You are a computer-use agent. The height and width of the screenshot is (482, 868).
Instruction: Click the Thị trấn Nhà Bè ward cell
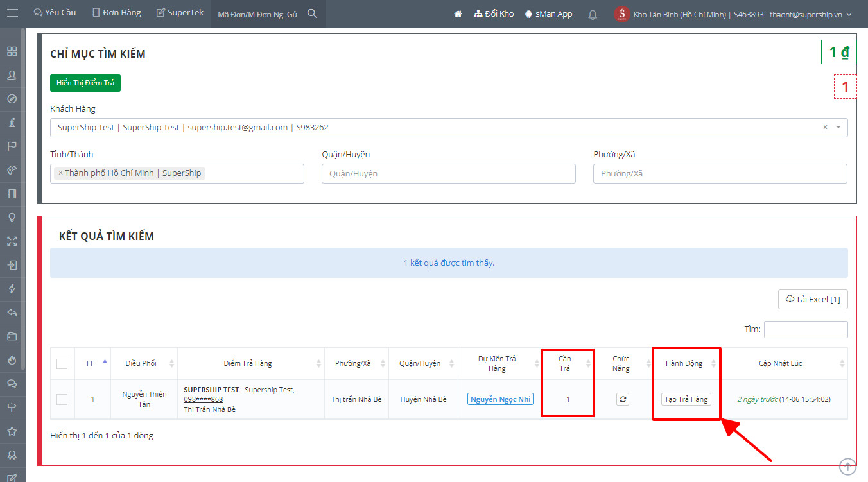point(356,399)
